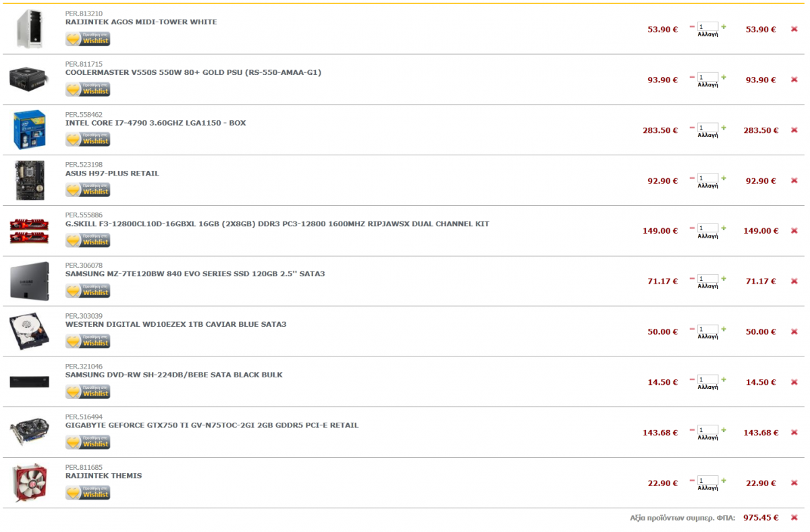
Task: Click the Gigabyte graphics card thumbnail
Action: [x=30, y=432]
